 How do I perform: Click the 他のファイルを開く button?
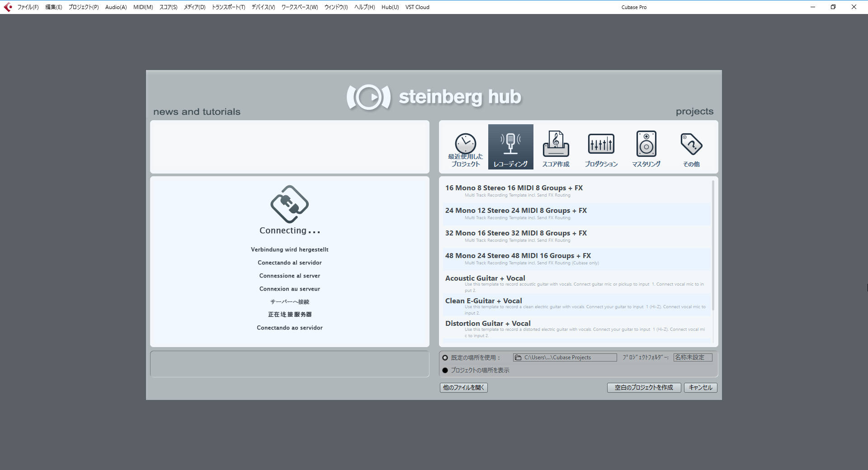click(x=464, y=387)
